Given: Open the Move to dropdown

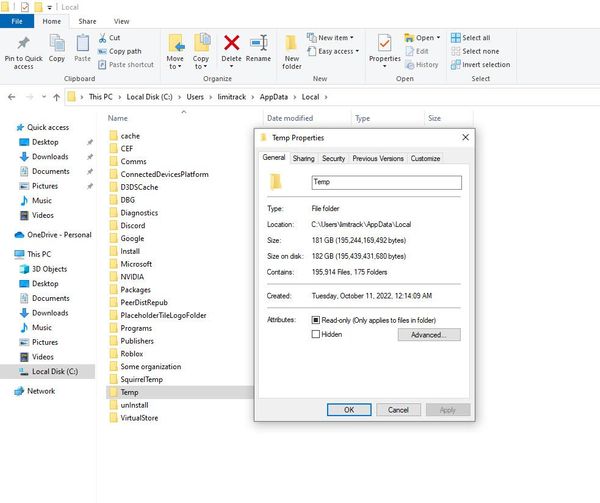Looking at the screenshot, I should 175,62.
